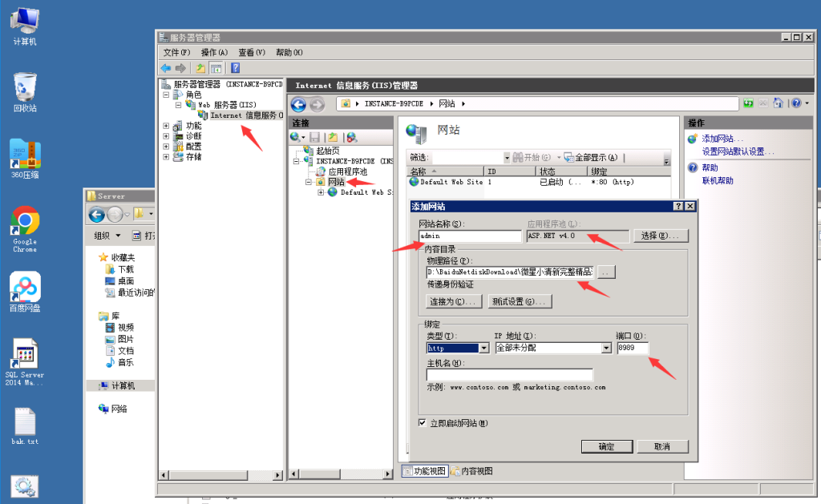
Task: Click the 主机名 input field
Action: point(509,374)
